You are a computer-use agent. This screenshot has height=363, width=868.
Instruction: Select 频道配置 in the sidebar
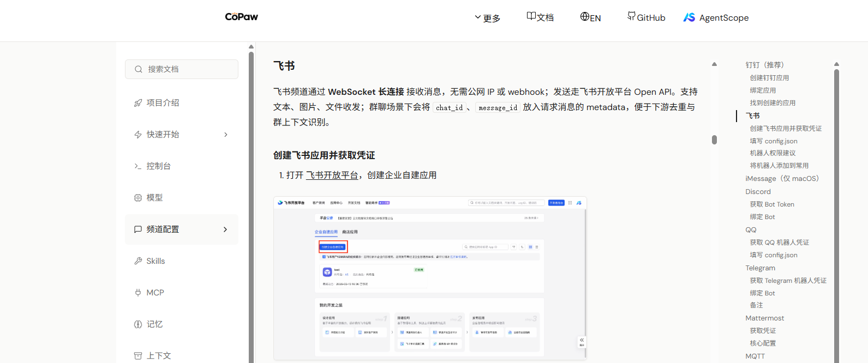182,229
